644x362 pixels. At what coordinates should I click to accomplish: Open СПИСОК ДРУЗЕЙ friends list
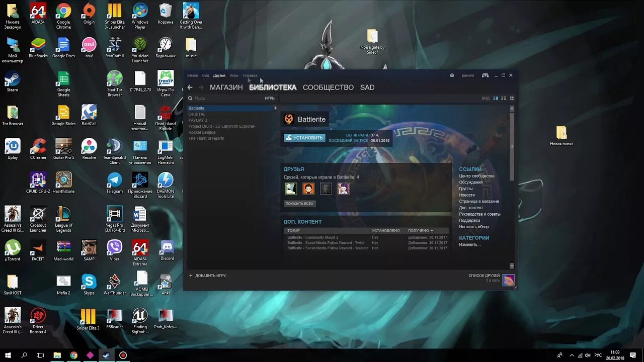pos(484,276)
